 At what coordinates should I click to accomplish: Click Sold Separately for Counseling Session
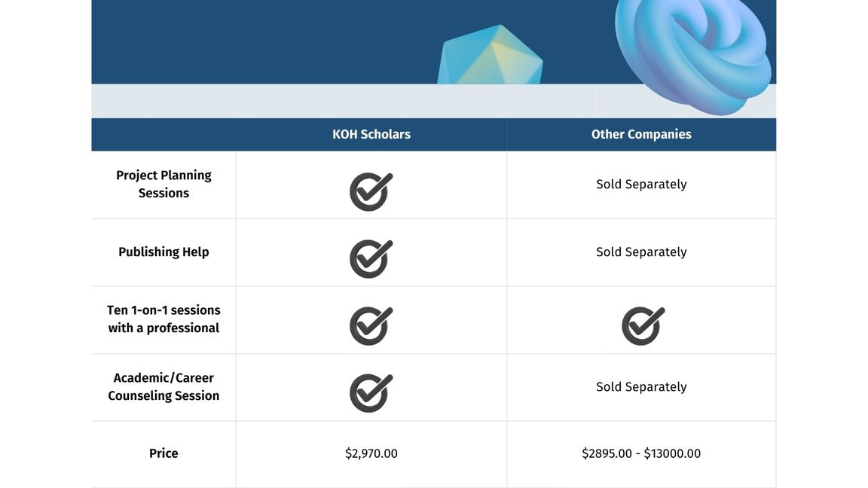click(x=641, y=386)
